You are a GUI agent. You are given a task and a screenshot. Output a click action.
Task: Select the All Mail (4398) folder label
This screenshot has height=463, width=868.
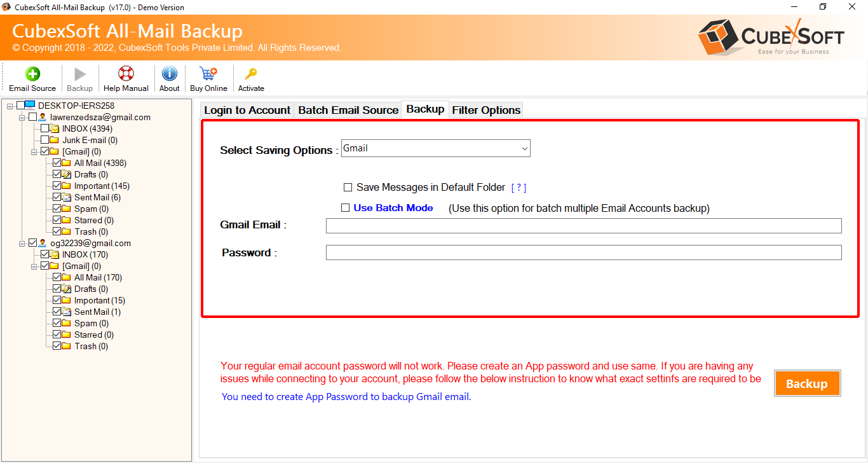(100, 163)
